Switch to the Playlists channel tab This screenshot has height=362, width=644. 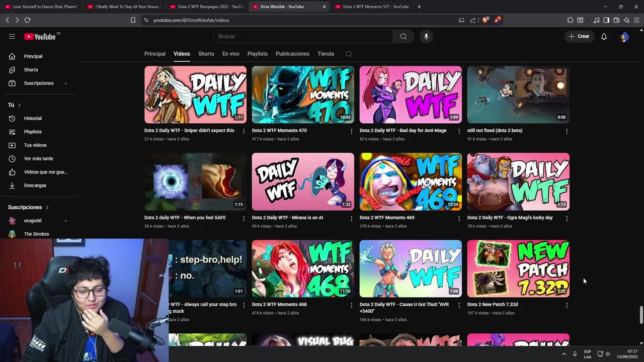(x=258, y=54)
